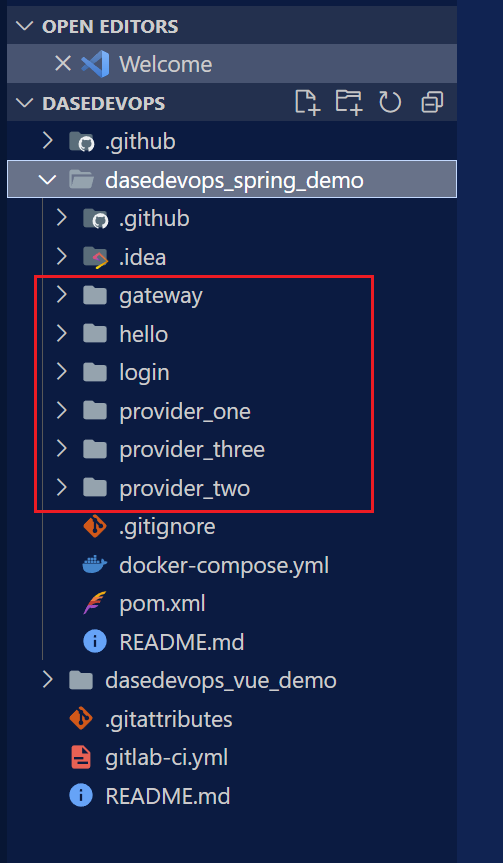
Task: Expand the gateway folder chevron
Action: [62, 296]
